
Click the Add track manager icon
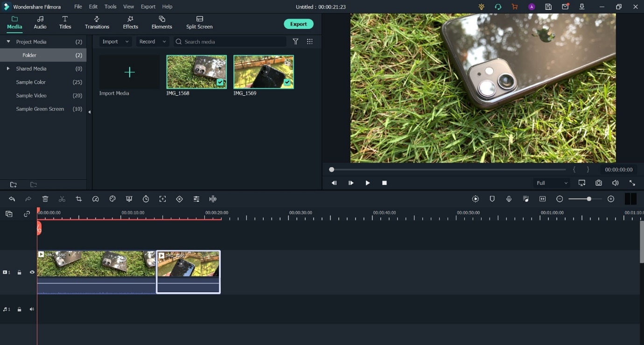[9, 214]
